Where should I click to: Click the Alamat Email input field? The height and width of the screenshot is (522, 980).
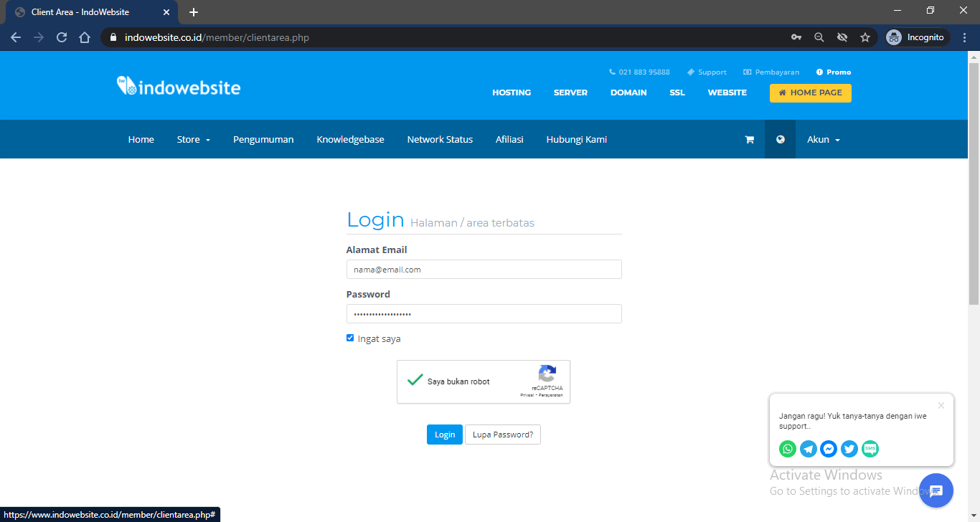pyautogui.click(x=484, y=270)
